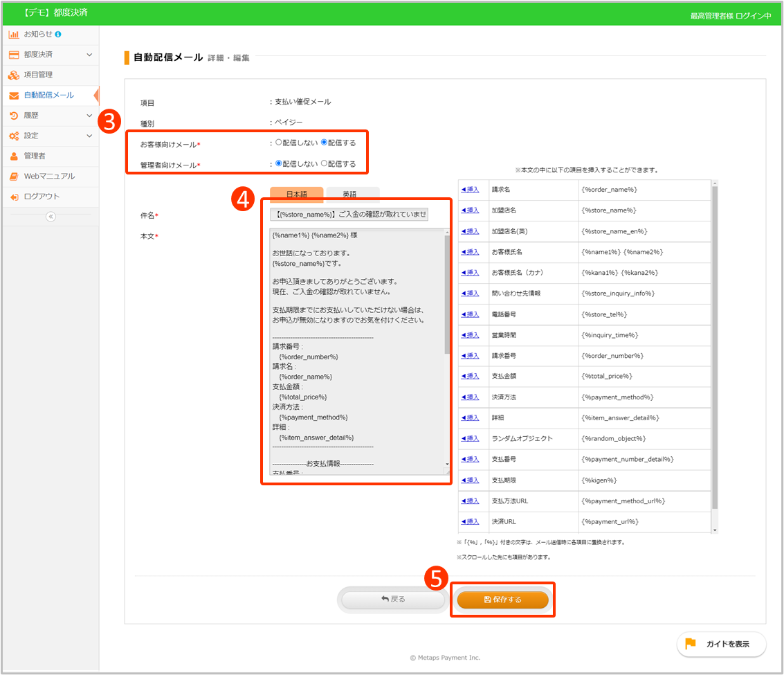Viewport: 784px width, 675px height.
Task: Click the 件名 subject input field
Action: [349, 215]
